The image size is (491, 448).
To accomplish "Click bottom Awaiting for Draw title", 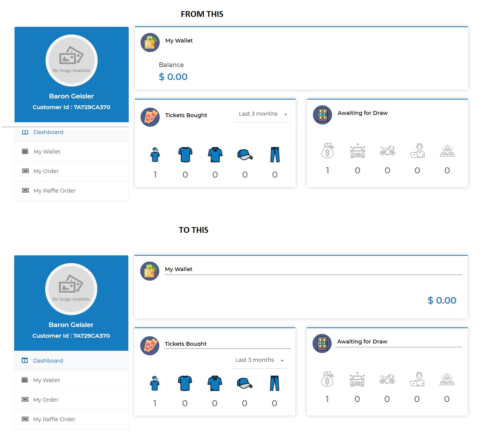I will [x=362, y=342].
